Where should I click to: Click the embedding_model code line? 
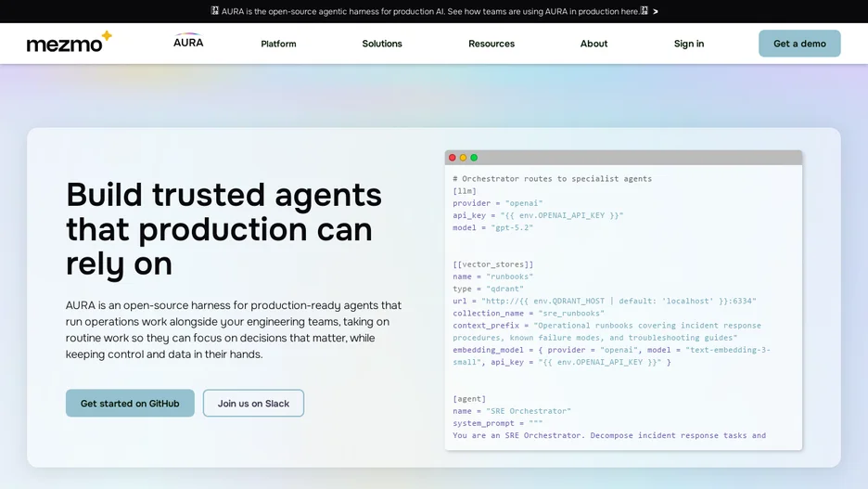pyautogui.click(x=611, y=355)
